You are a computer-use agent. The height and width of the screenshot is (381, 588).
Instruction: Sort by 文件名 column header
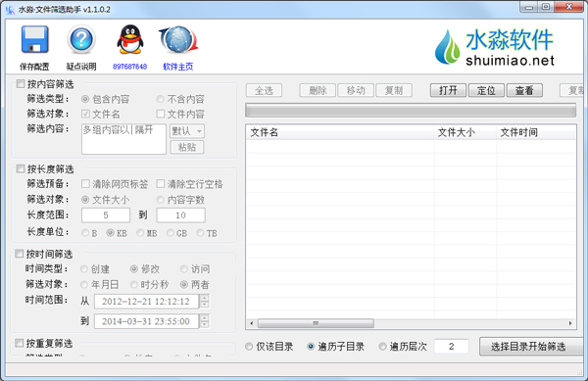point(340,132)
